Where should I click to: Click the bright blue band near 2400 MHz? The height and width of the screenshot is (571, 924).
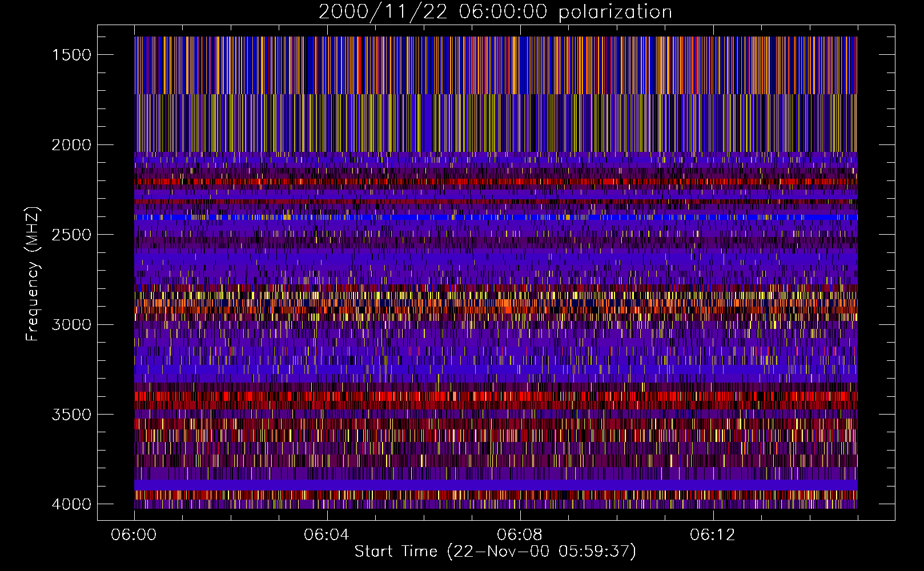[496, 217]
